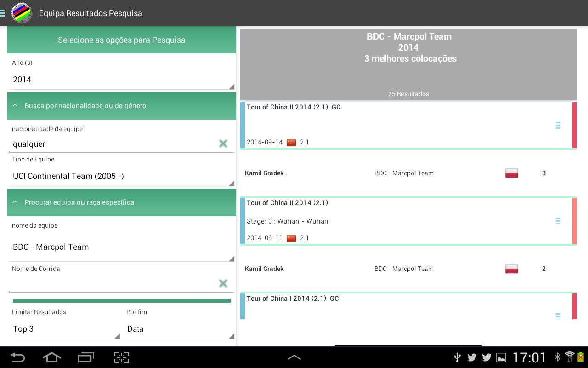Open menu for Stage 3 Wuhan result
This screenshot has height=368, width=588.
click(x=558, y=221)
